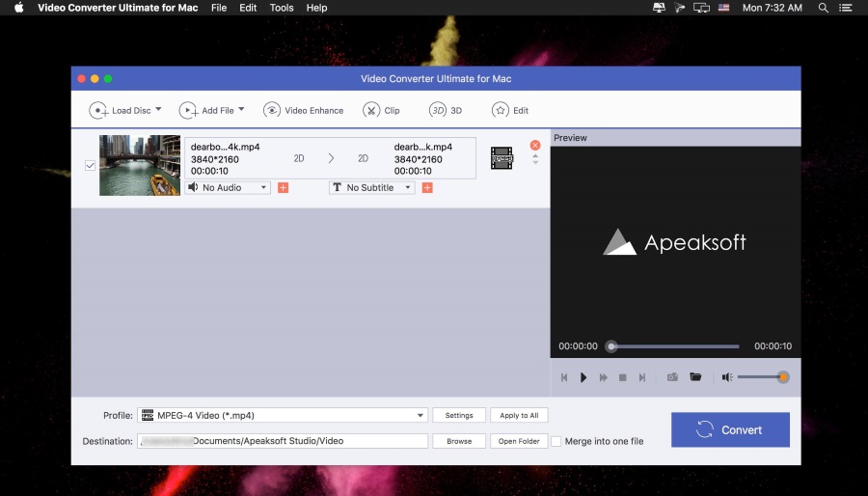This screenshot has width=868, height=496.
Task: Open the Video Converter Ultimate for Mac app menu
Action: 118,8
